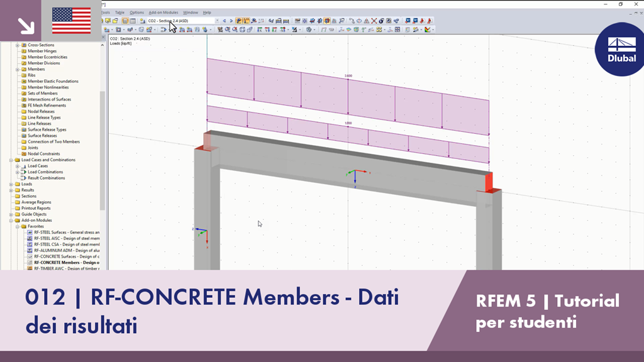644x362 pixels.
Task: Select Printout Reports in navigator
Action: point(36,209)
